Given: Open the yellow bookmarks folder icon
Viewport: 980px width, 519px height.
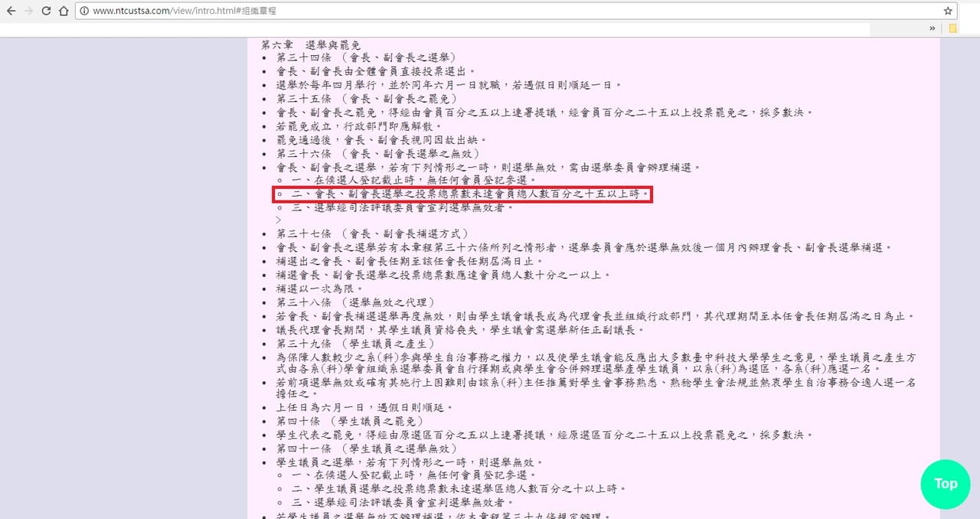Looking at the screenshot, I should [x=953, y=28].
